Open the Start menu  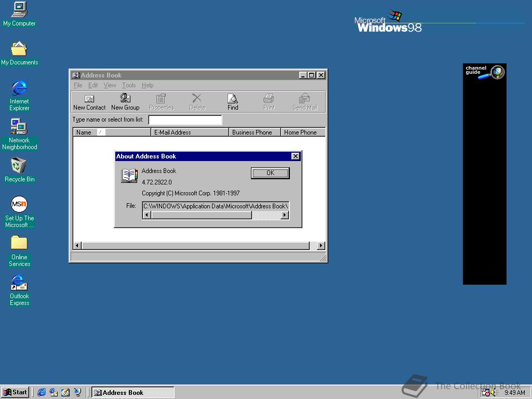15,393
